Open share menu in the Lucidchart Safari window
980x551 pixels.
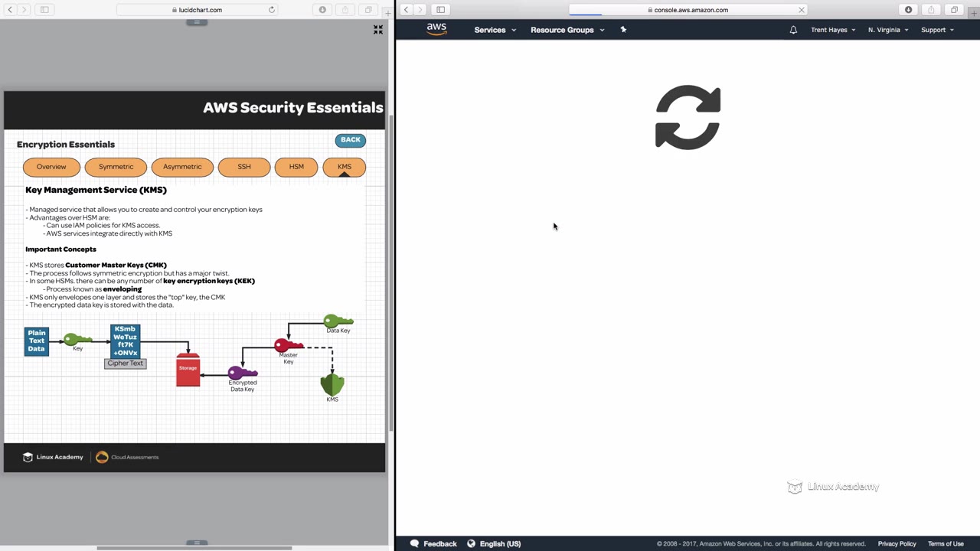pyautogui.click(x=345, y=10)
